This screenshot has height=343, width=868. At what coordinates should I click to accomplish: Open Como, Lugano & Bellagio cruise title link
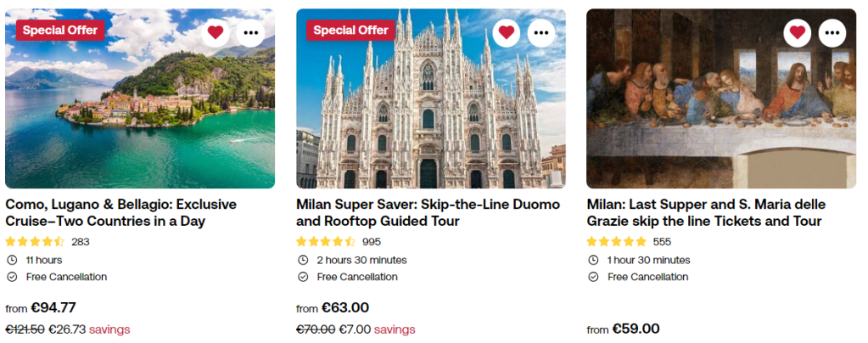click(120, 213)
